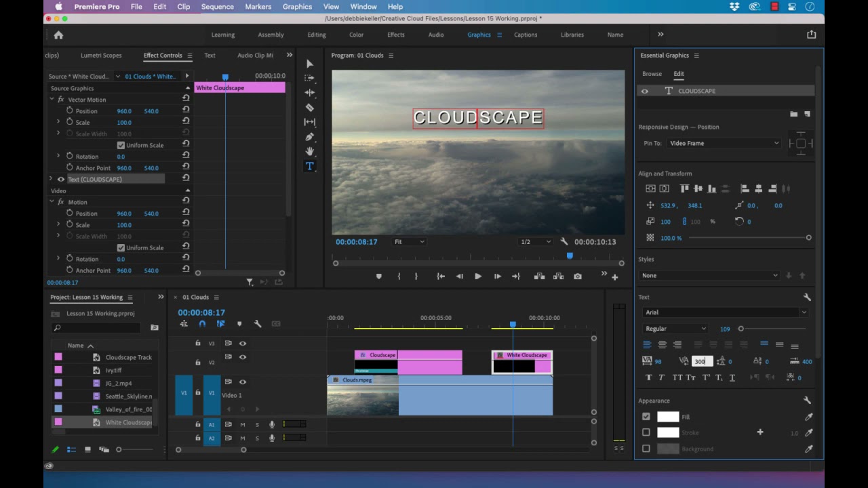
Task: Open the Arial font dropdown
Action: point(726,312)
